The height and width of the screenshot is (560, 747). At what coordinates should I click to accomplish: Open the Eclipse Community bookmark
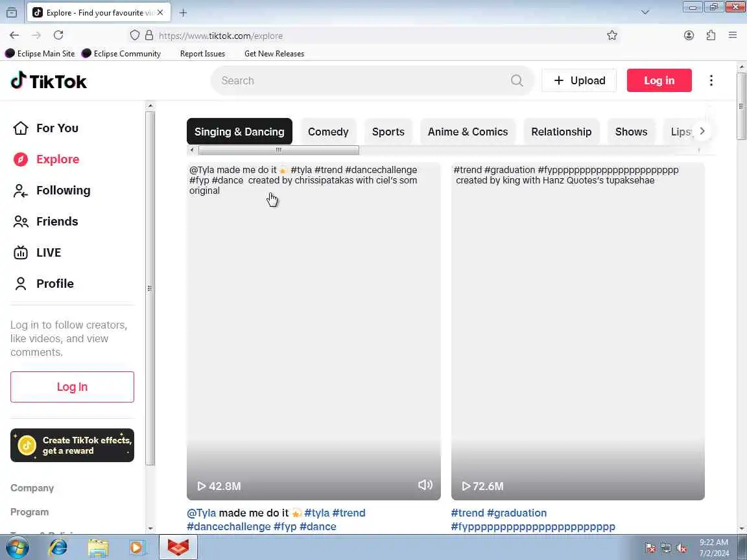point(121,53)
